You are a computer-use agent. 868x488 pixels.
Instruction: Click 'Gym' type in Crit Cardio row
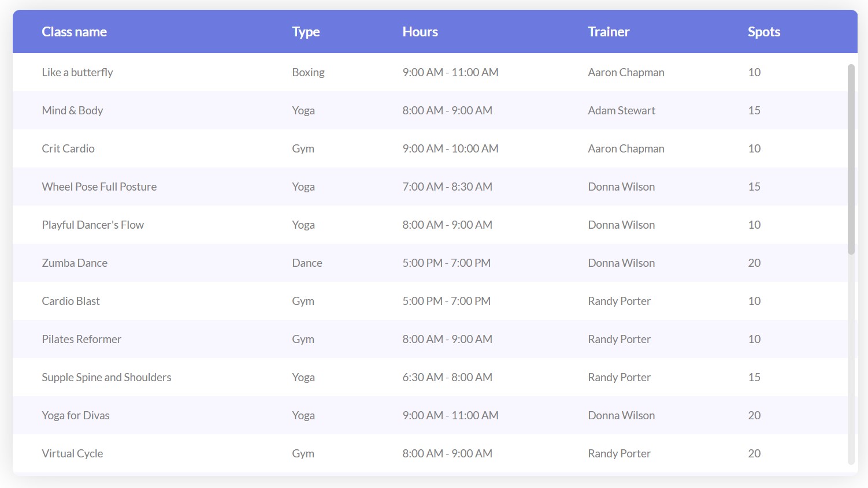tap(303, 148)
